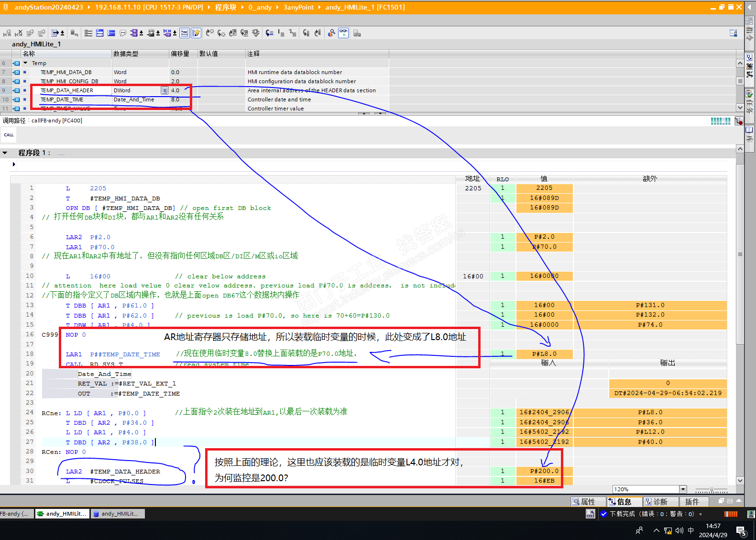Click the CALL instruction favorite button
Screen dimensions: 756x540
click(x=9, y=135)
